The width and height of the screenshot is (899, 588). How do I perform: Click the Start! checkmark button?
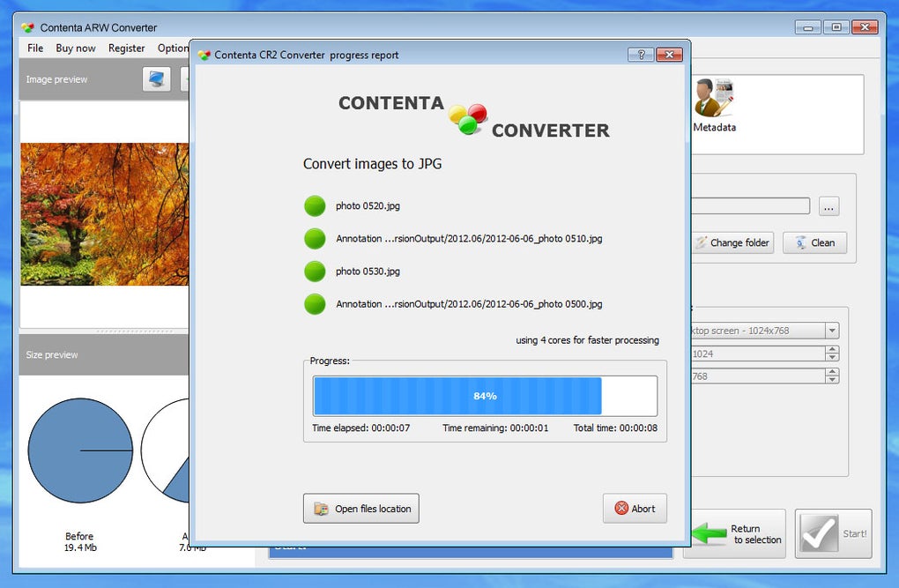[833, 533]
